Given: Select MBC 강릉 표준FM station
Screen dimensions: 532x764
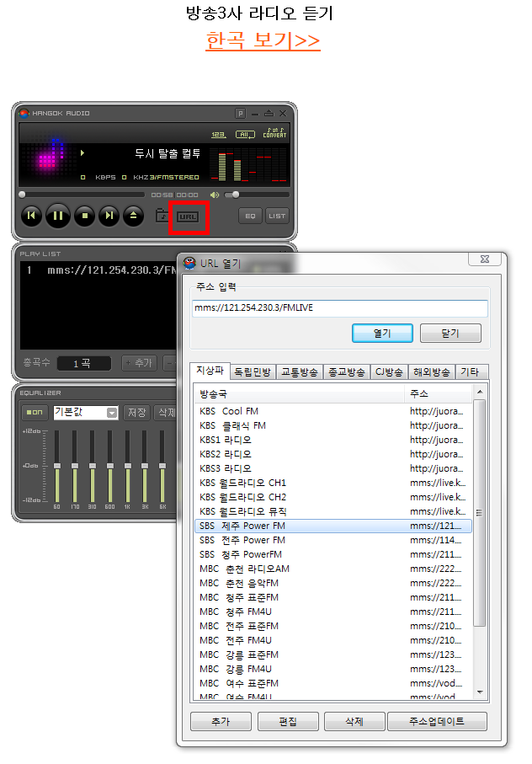Looking at the screenshot, I should pyautogui.click(x=333, y=654).
